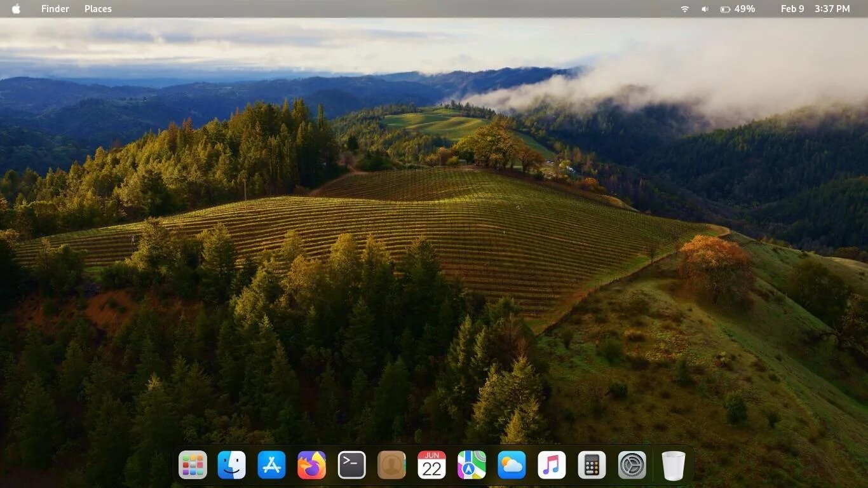
Task: Launch Firefox from the dock
Action: [x=311, y=465]
